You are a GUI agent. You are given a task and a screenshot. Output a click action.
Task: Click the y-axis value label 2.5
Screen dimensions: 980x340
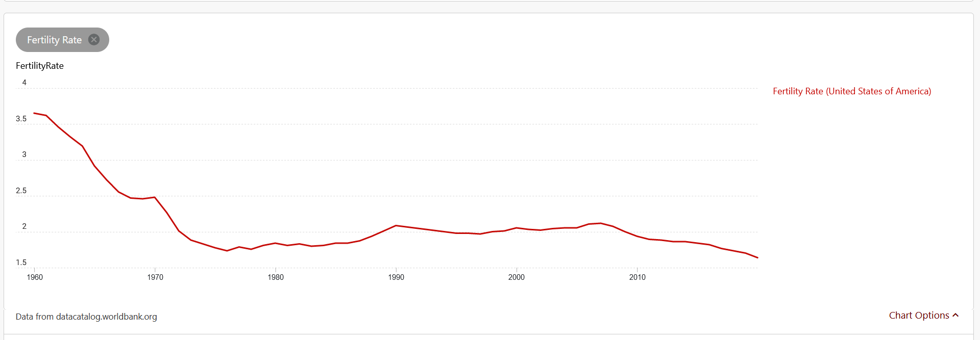click(x=21, y=191)
